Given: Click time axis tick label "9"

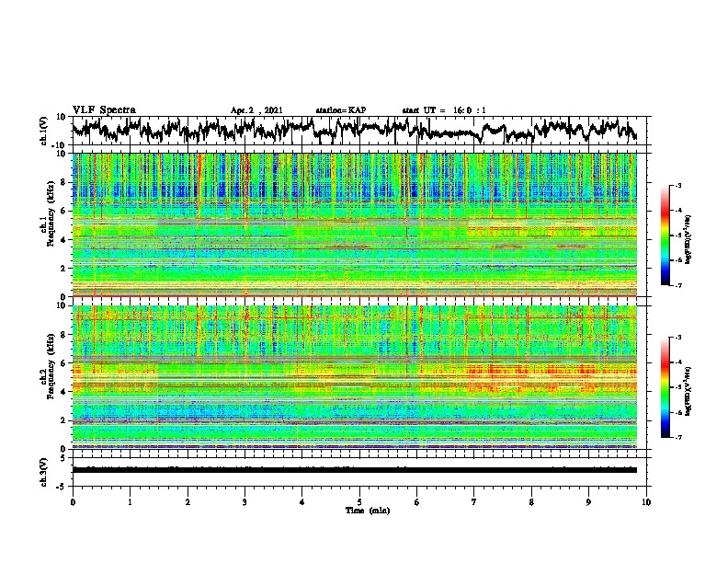Looking at the screenshot, I should 588,502.
